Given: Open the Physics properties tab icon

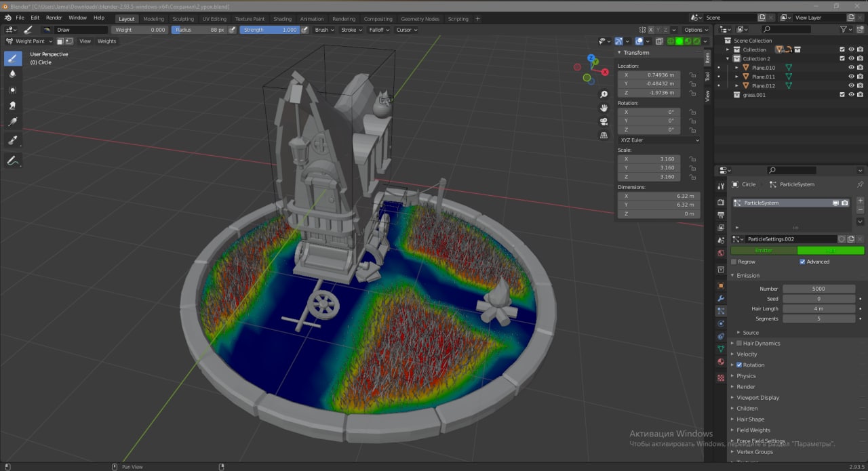Looking at the screenshot, I should point(720,323).
